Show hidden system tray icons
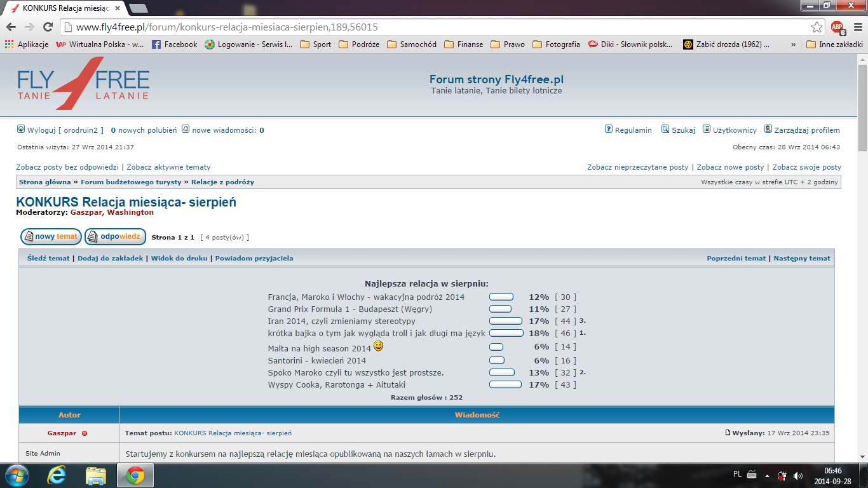This screenshot has width=868, height=488. [x=768, y=475]
